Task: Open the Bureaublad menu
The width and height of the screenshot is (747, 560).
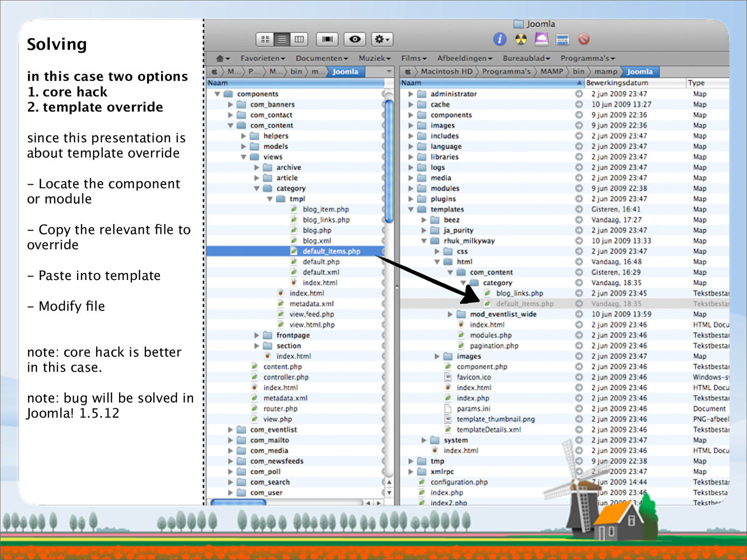Action: point(526,58)
